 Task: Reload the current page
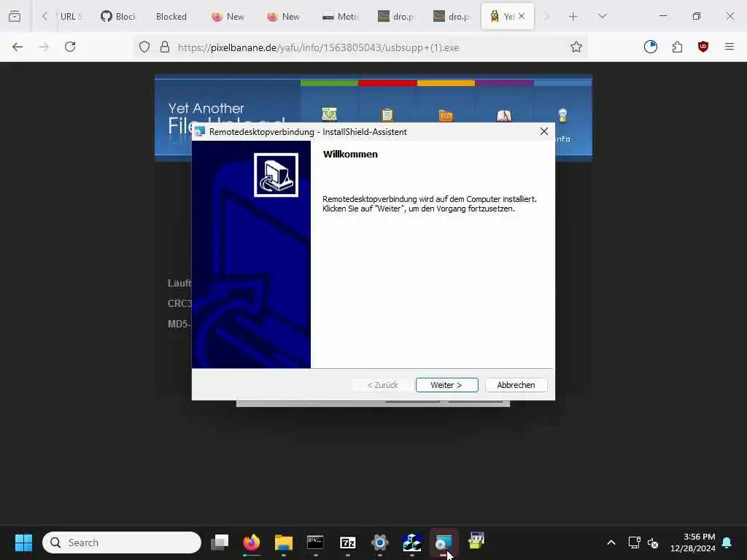pyautogui.click(x=70, y=47)
